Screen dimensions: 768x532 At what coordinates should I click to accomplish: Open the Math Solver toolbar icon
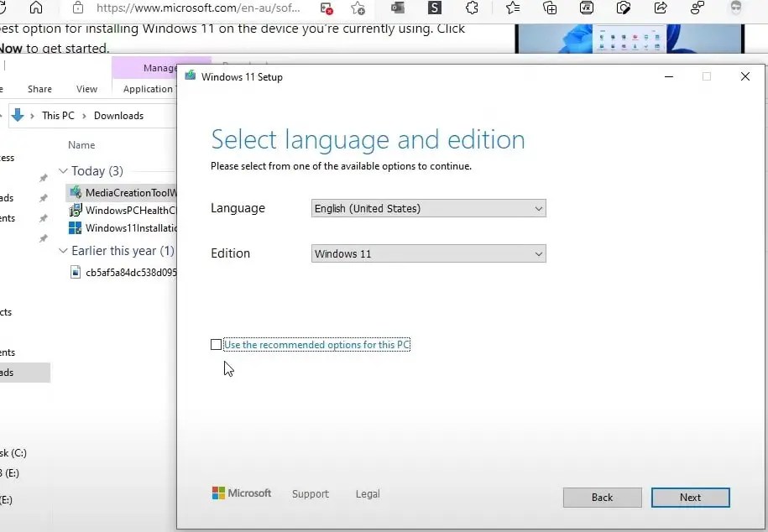[585, 9]
